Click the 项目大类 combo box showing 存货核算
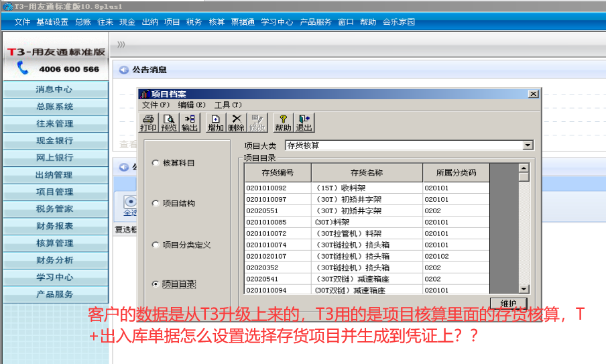Image resolution: width=606 pixels, height=364 pixels. (x=409, y=145)
